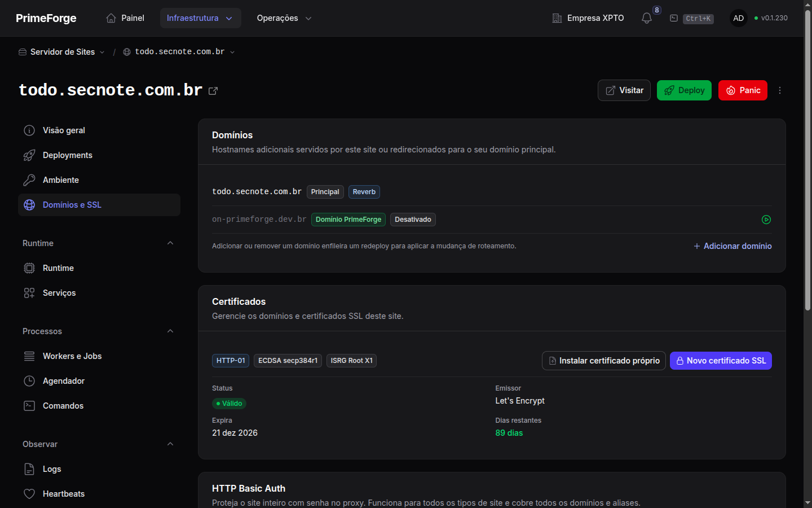This screenshot has height=508, width=812.
Task: Open the Heartbeats page
Action: click(99, 494)
